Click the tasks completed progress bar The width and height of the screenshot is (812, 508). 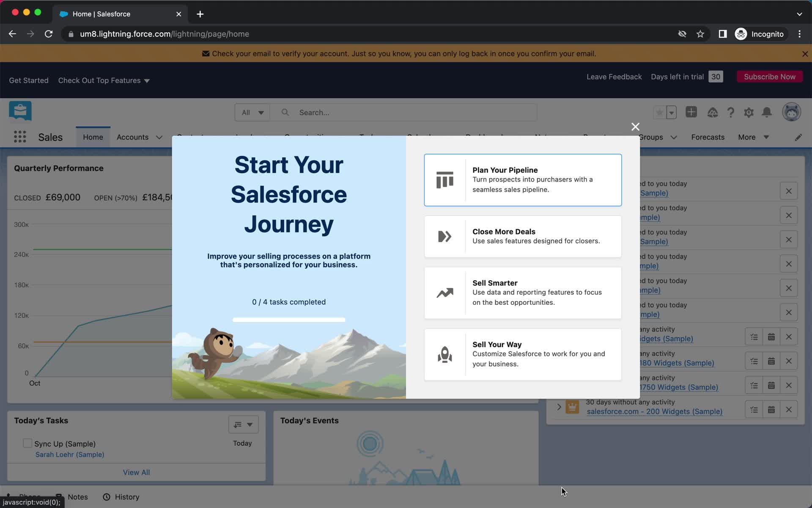[289, 320]
